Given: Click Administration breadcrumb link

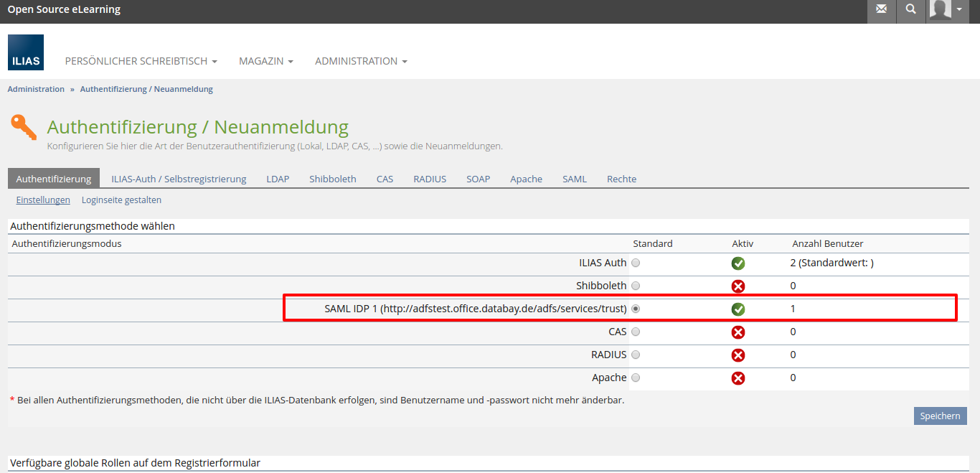Looking at the screenshot, I should coord(36,89).
